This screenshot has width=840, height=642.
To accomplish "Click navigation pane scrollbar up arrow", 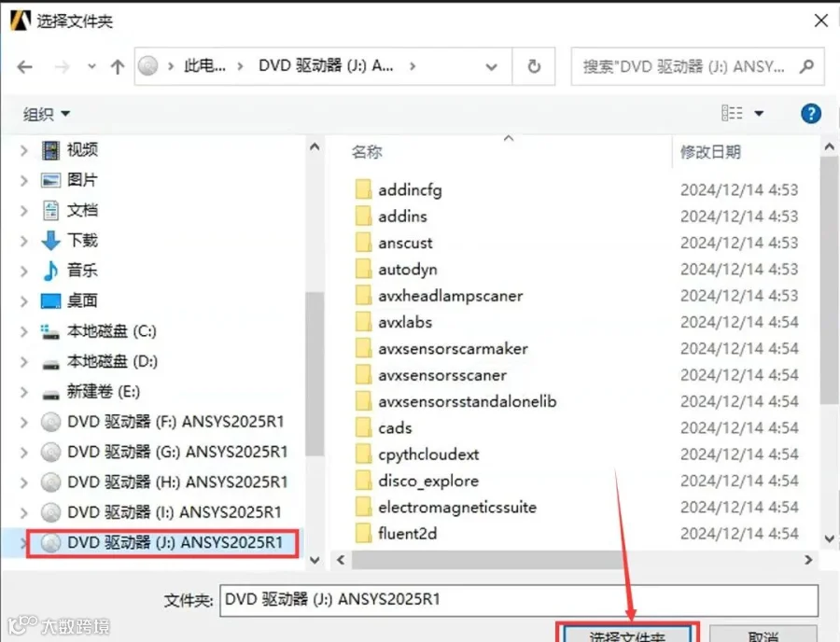I will pos(315,147).
